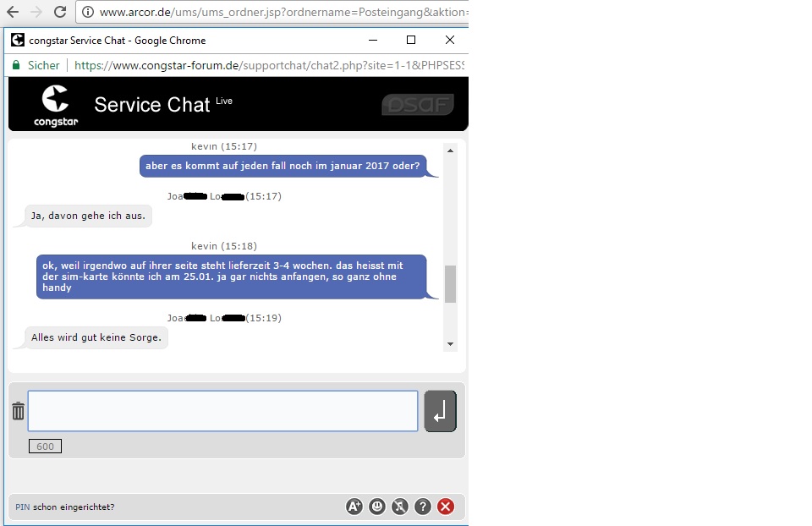Toggle the chat notification sound icon
The width and height of the screenshot is (812, 526).
click(400, 507)
